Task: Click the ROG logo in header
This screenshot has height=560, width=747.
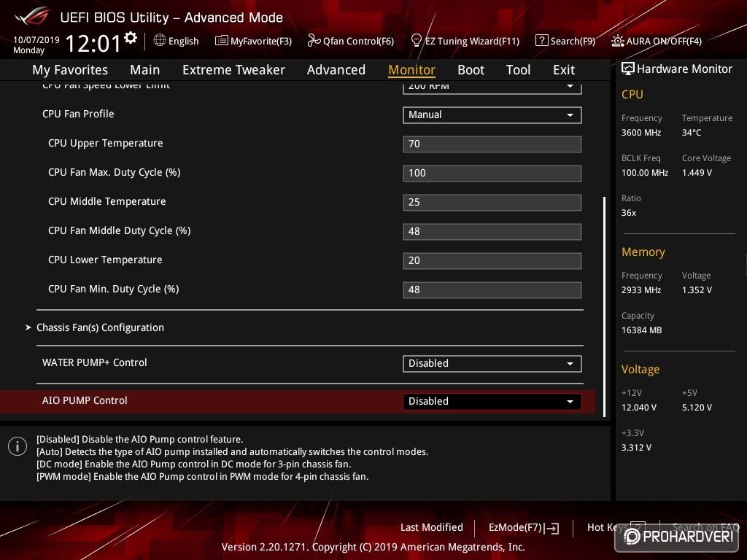Action: (32, 17)
